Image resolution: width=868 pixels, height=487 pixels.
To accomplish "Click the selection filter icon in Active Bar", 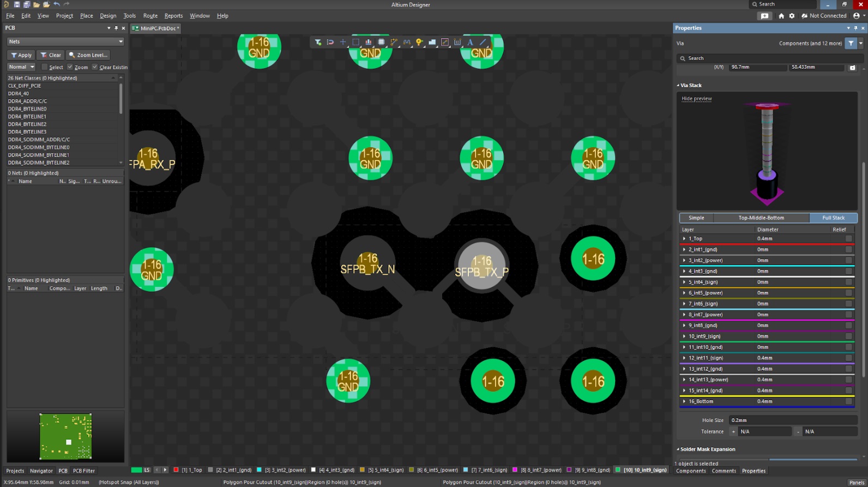I will coord(318,42).
